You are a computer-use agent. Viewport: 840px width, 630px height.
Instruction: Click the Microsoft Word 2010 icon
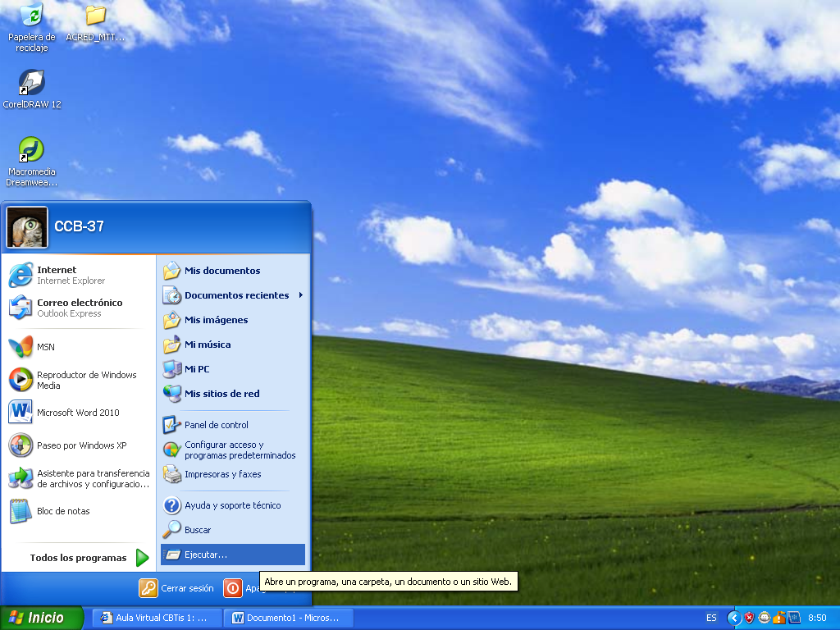click(21, 412)
